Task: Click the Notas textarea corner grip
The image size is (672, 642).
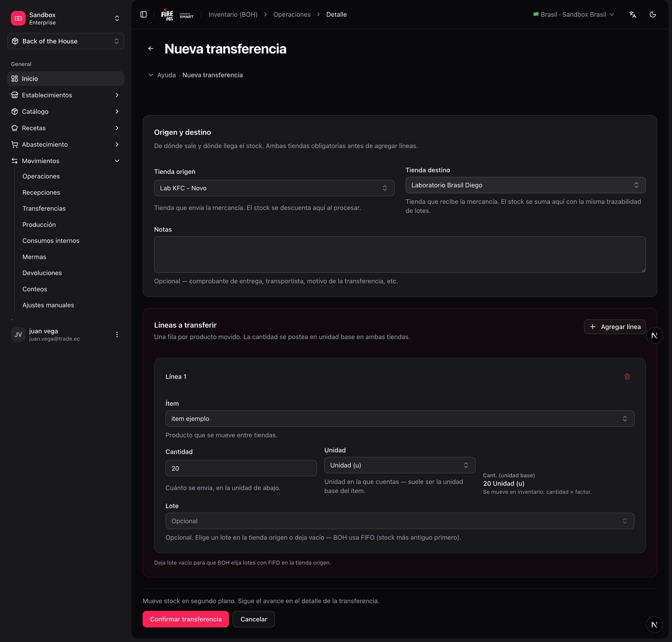Action: point(643,270)
